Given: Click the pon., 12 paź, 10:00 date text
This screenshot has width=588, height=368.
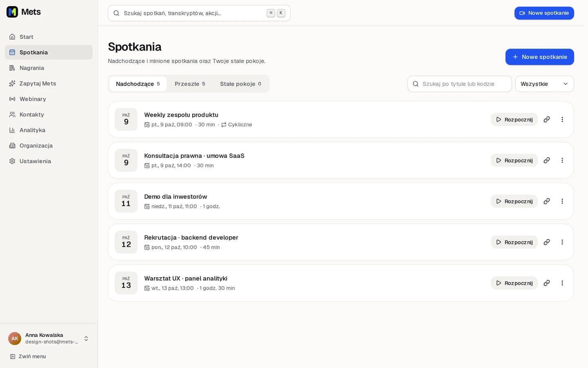Looking at the screenshot, I should point(174,247).
